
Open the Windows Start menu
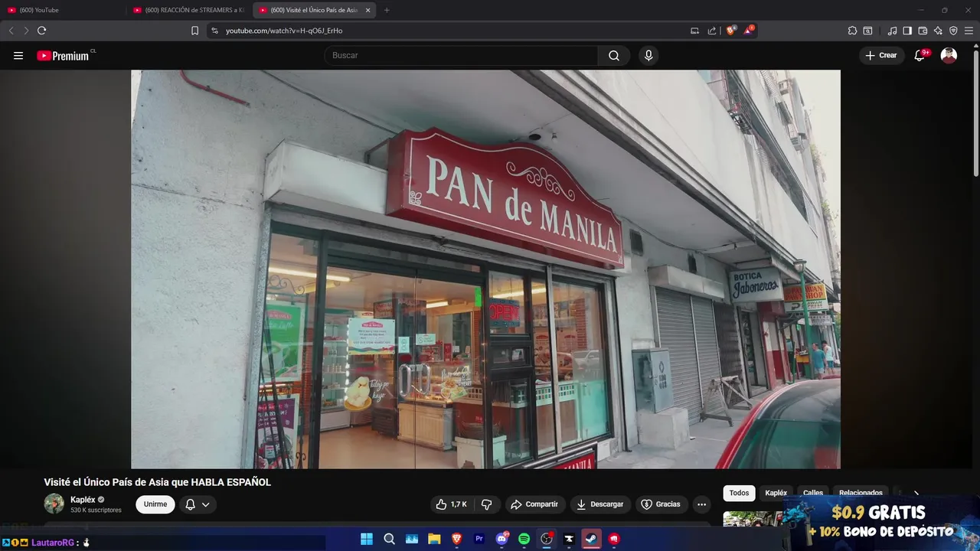point(367,539)
